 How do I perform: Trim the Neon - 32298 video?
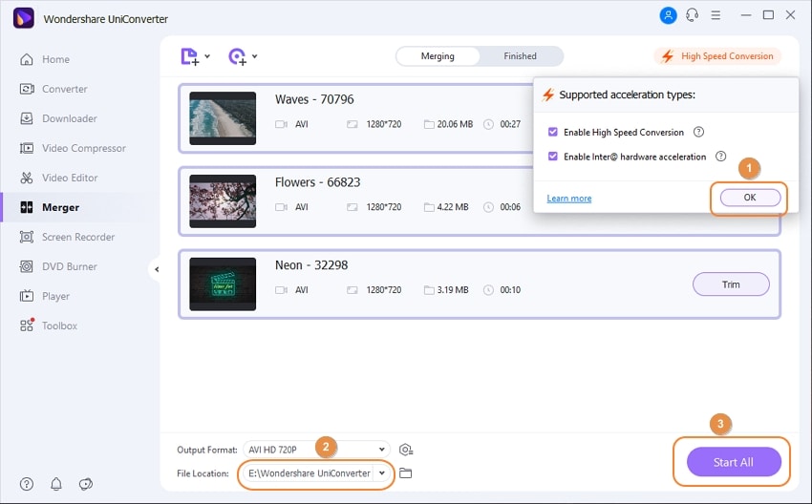tap(731, 284)
